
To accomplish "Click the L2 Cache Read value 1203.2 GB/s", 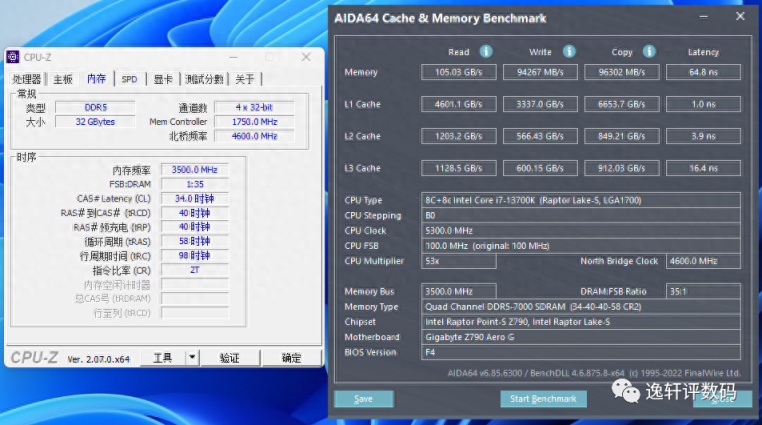I will click(459, 136).
